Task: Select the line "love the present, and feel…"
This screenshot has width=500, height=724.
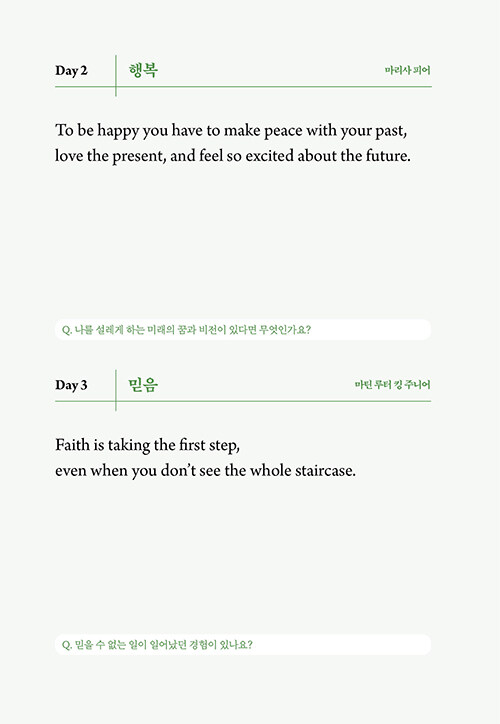Action: pos(233,156)
